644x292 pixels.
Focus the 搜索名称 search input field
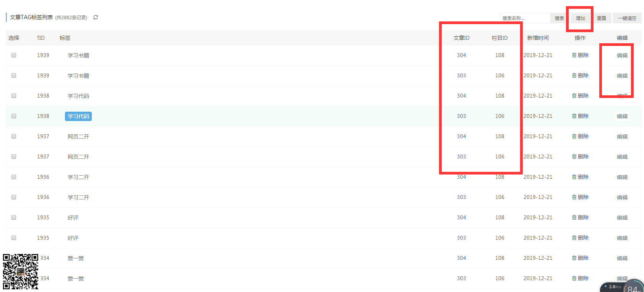point(525,18)
